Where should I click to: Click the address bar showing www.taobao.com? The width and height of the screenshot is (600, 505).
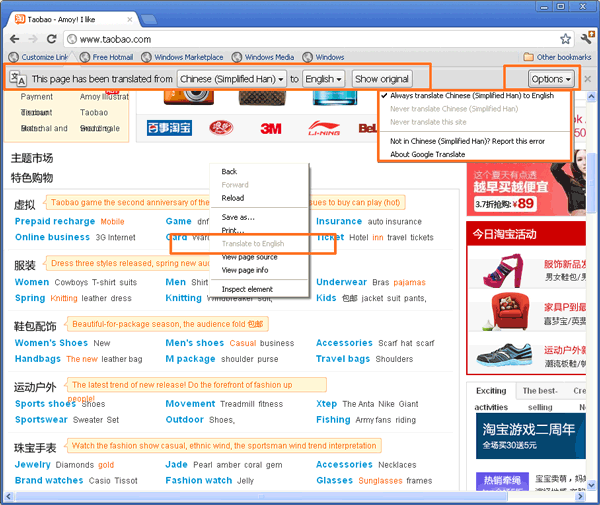pos(300,39)
